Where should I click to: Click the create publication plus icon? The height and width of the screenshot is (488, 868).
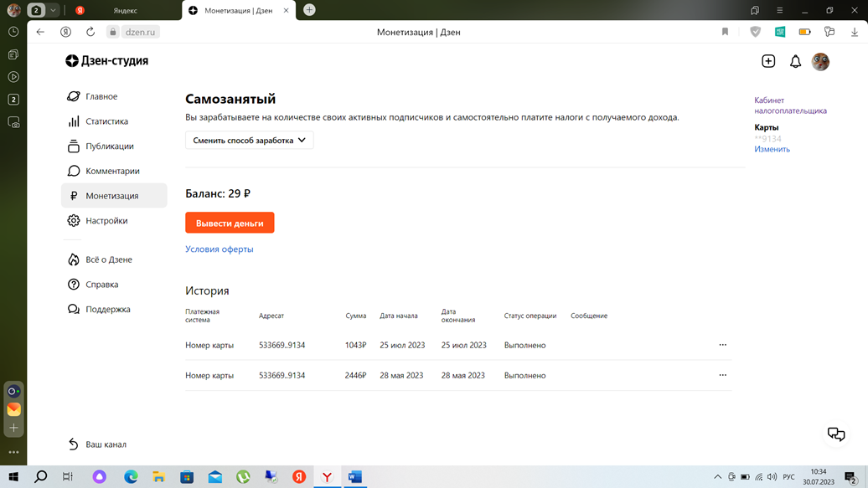tap(768, 61)
